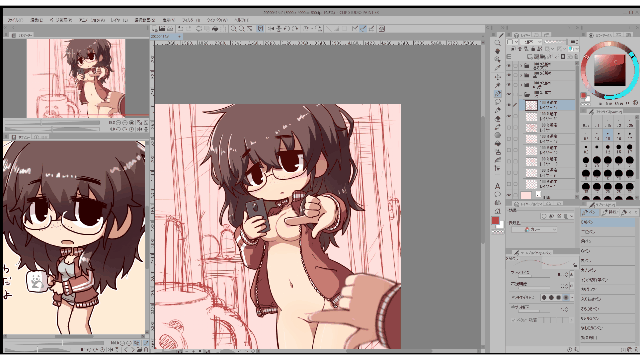640x360 pixels.
Task: Click the settings icon under the color wheel
Action: coord(636,104)
